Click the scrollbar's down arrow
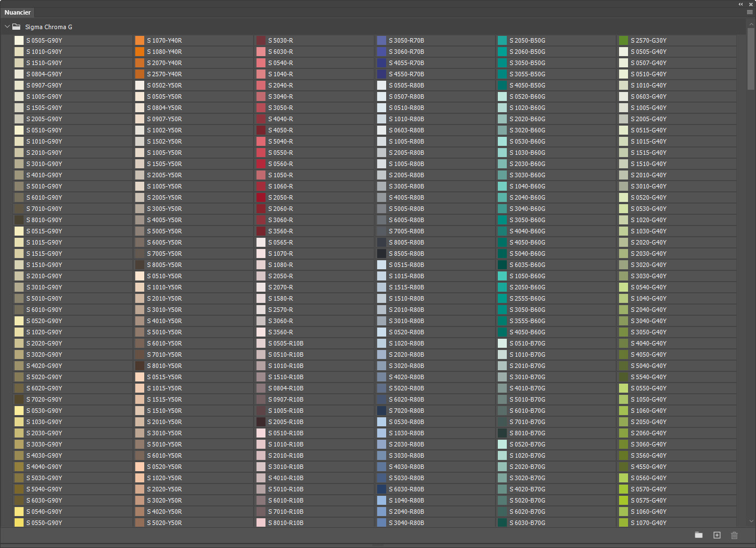 (x=751, y=521)
